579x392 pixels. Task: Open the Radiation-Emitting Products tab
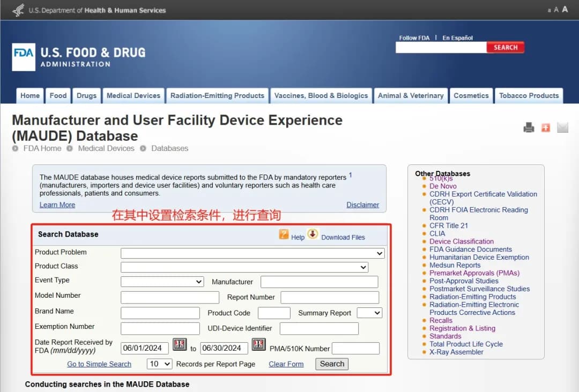tap(217, 95)
